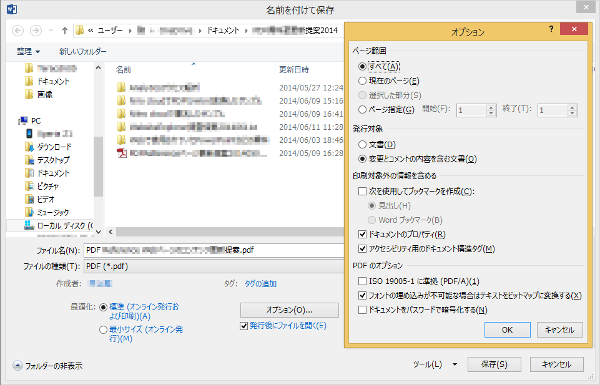
Task: Decrease 終了(T) spinner value
Action: click(x=572, y=114)
